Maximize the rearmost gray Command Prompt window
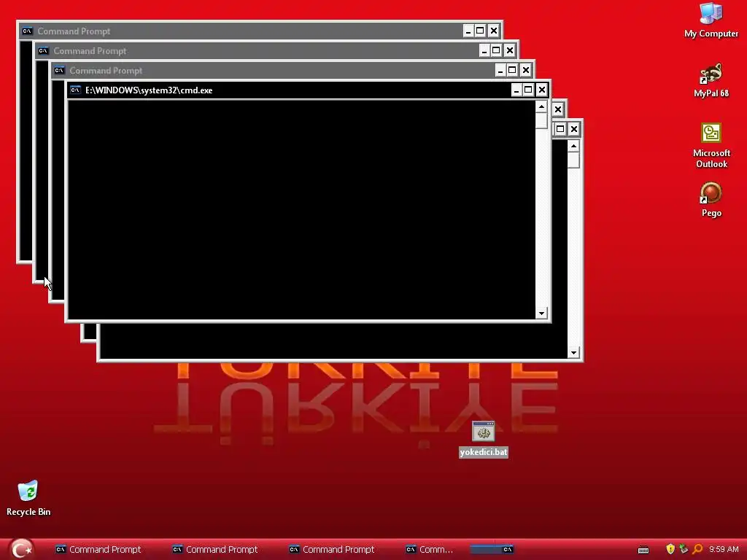The height and width of the screenshot is (560, 747). pos(480,31)
